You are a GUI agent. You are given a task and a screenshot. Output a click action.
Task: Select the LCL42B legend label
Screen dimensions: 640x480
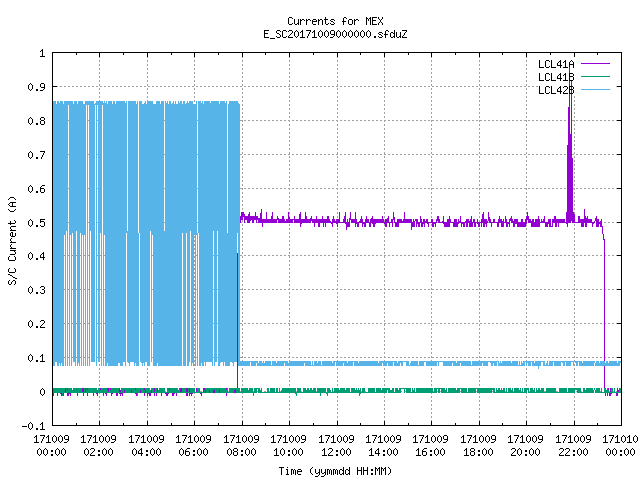(556, 90)
